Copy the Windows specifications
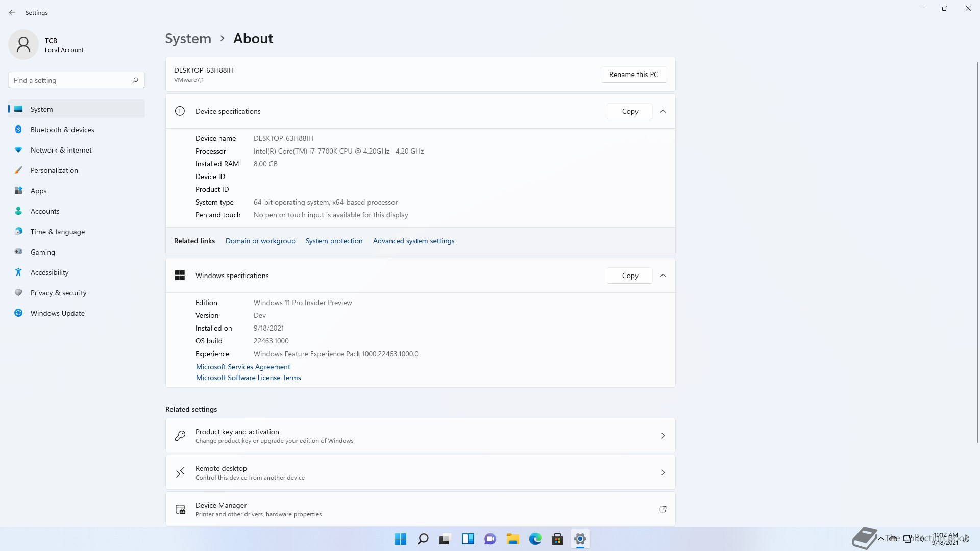 click(x=630, y=275)
